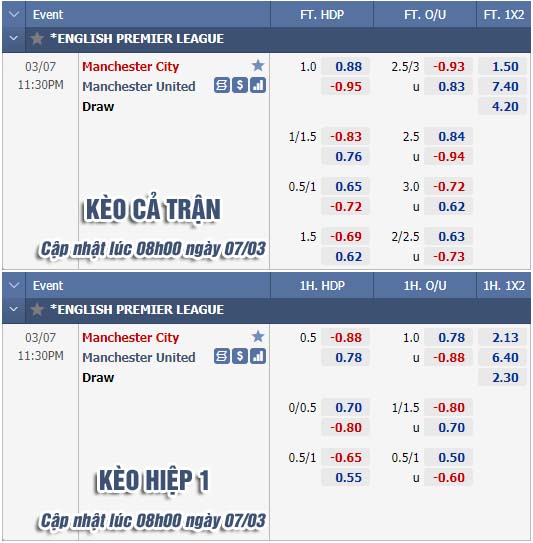Favorite the bottom English Premier League star icon
Image resolution: width=533 pixels, height=543 pixels.
pos(37,310)
